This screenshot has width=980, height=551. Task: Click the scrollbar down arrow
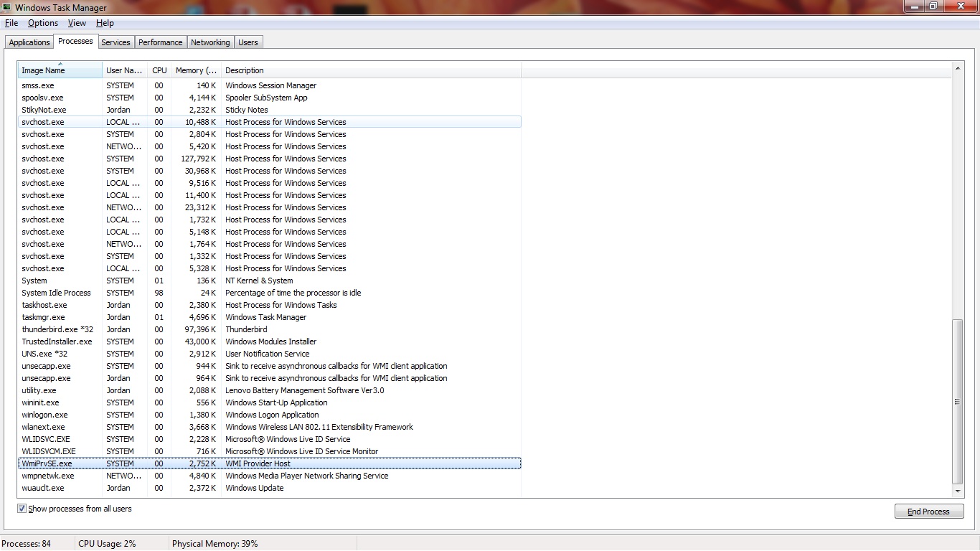pos(957,491)
